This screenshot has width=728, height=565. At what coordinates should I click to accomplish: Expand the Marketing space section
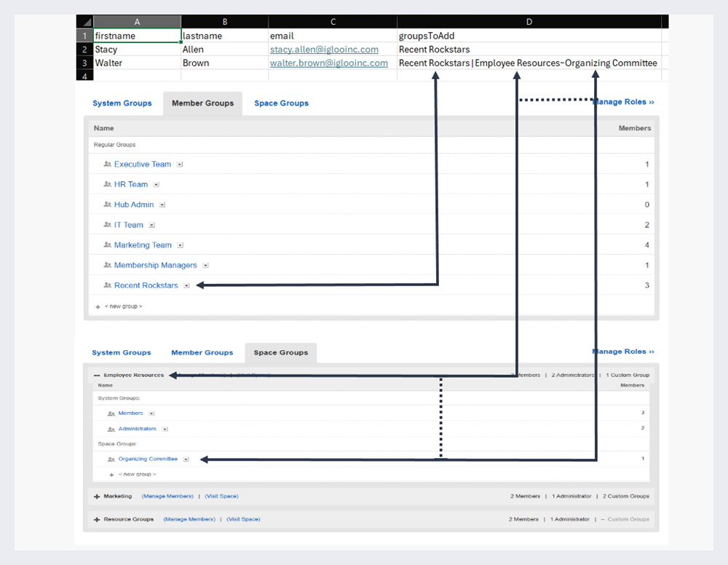(x=97, y=497)
